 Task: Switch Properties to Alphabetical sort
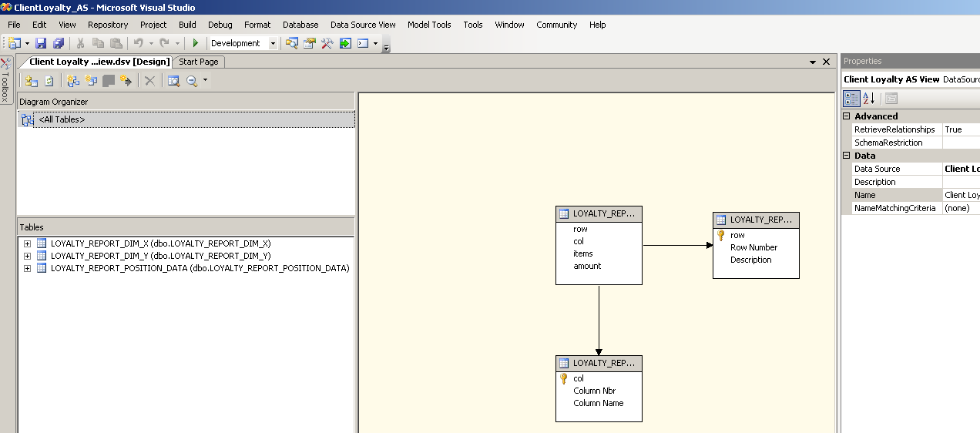pos(869,99)
